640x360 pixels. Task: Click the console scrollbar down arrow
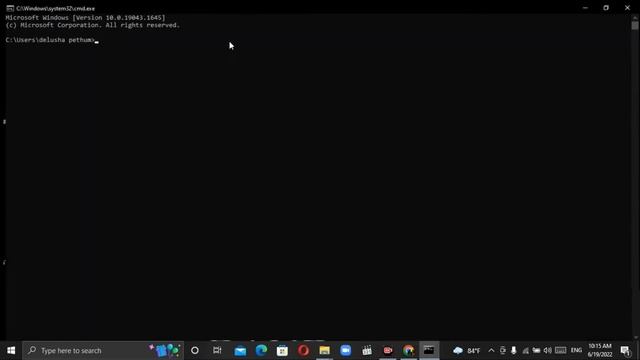click(635, 337)
